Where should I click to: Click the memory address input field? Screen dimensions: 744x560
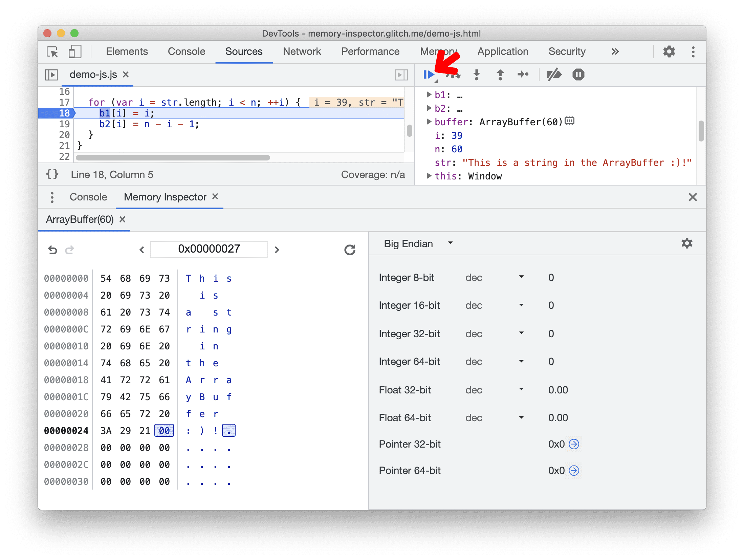[x=209, y=249]
